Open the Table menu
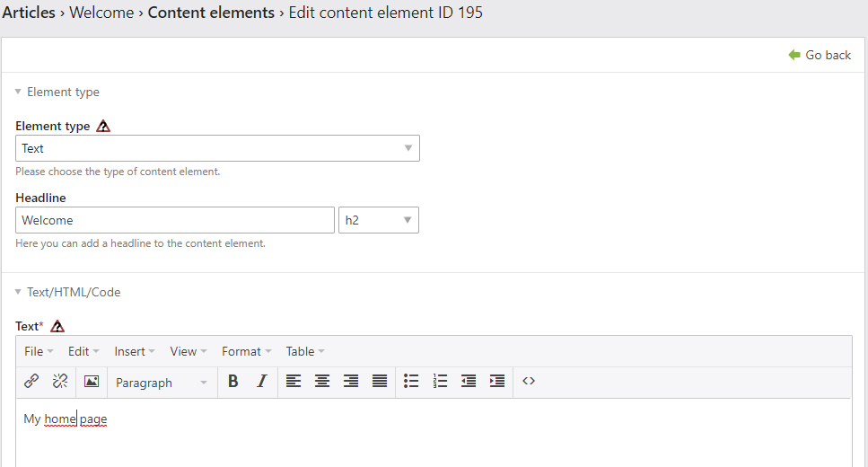868x467 pixels. coord(305,351)
